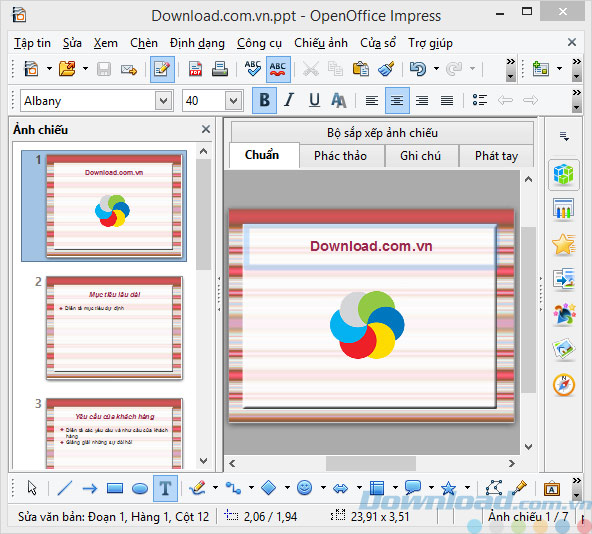Switch to the Phác thảo tab
592x534 pixels.
click(x=342, y=156)
